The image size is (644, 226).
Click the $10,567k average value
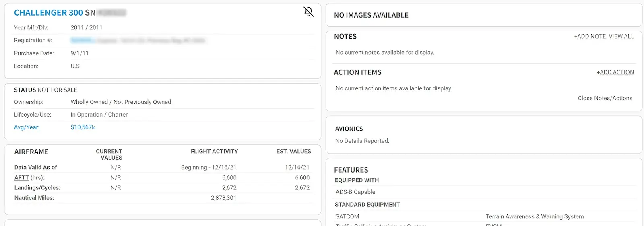coord(83,127)
